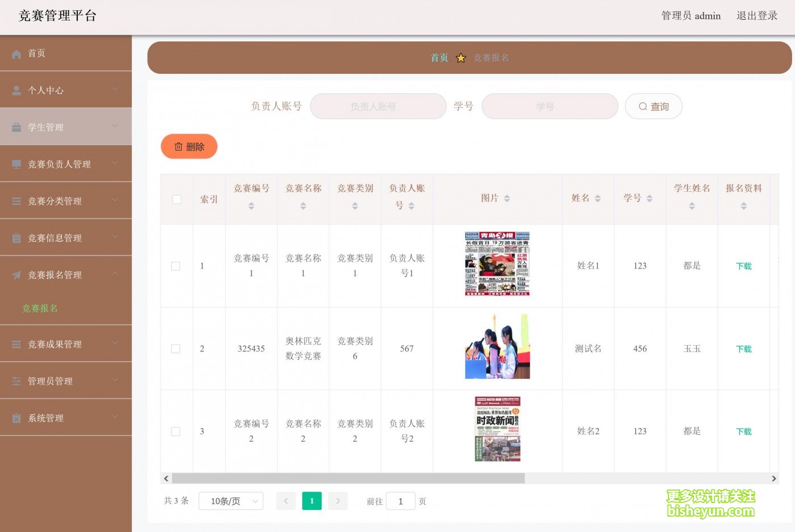
Task: Download 报名资料 for 姓名1 row
Action: coord(743,266)
